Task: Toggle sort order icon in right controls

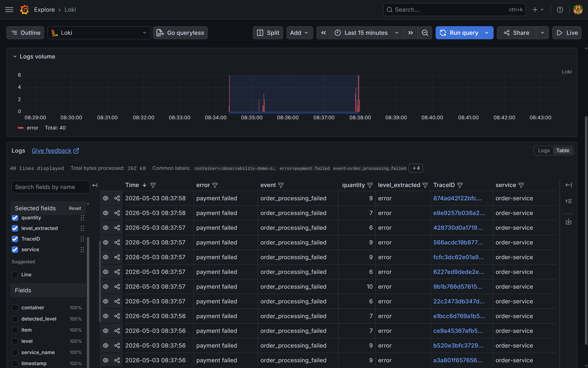Action: [568, 201]
